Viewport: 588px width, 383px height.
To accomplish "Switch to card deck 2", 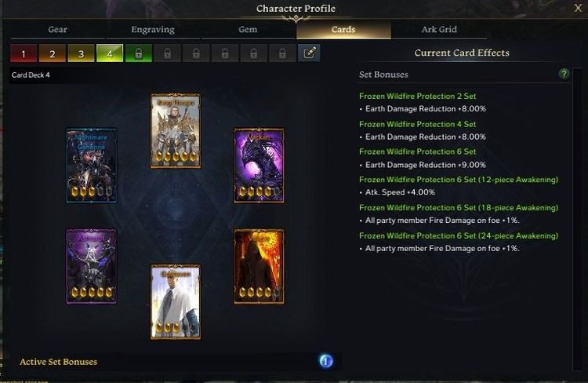I will 53,53.
